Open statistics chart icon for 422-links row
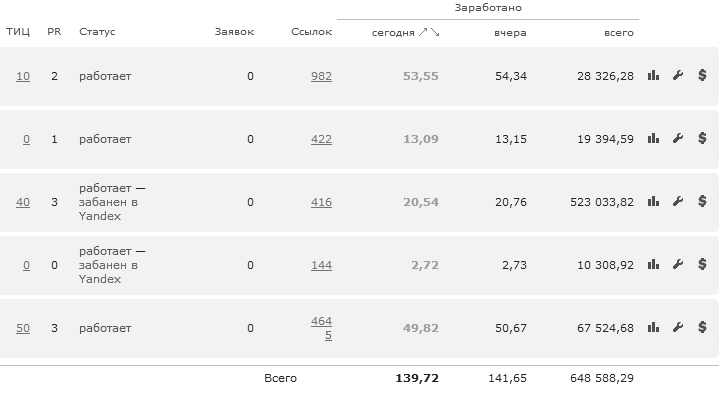This screenshot has height=406, width=723. (653, 139)
